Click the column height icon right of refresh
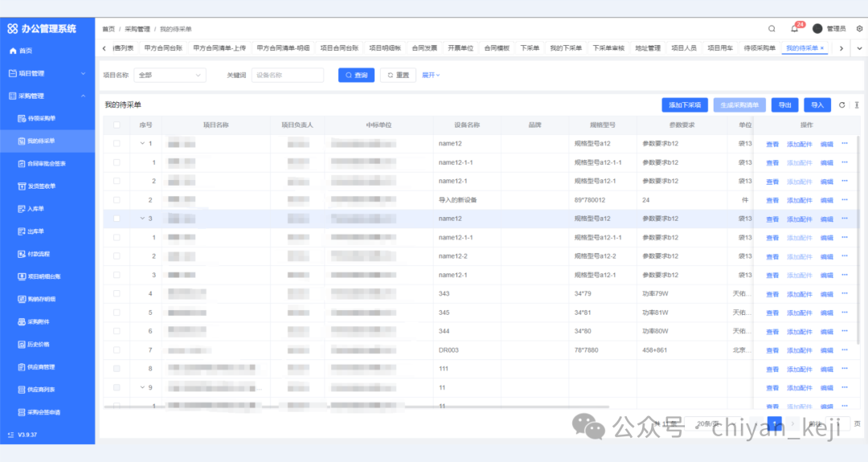Viewport: 868px width, 462px height. (857, 105)
